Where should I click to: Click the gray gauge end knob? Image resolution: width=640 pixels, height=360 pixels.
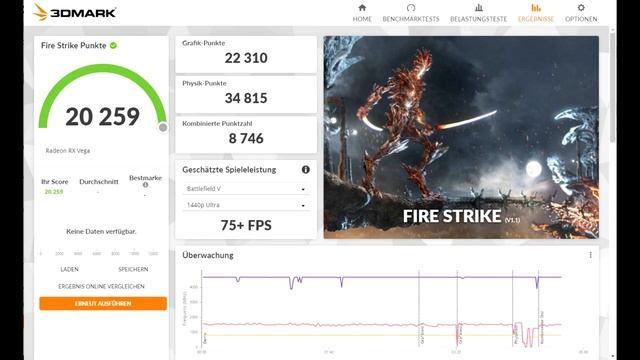click(x=163, y=128)
